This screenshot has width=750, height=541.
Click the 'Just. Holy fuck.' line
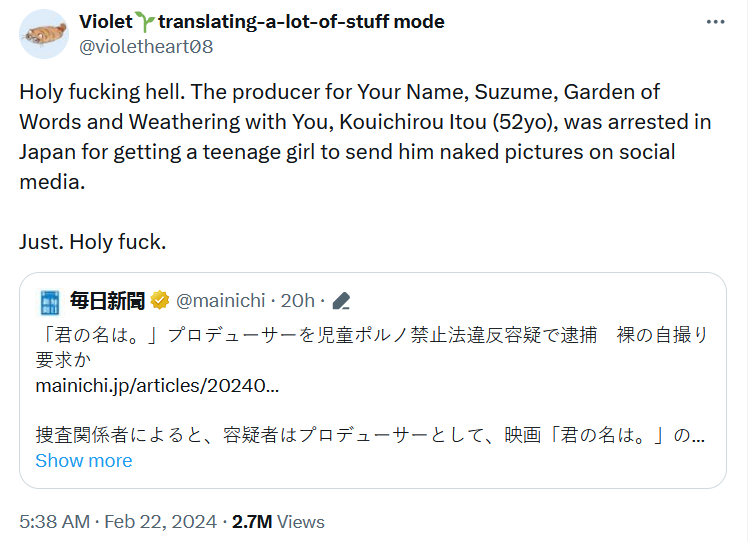pos(92,242)
